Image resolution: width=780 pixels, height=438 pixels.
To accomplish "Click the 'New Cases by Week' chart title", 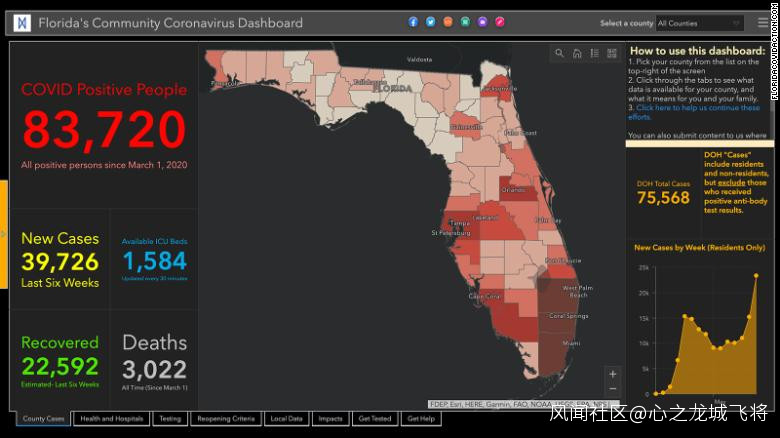I will pyautogui.click(x=699, y=247).
